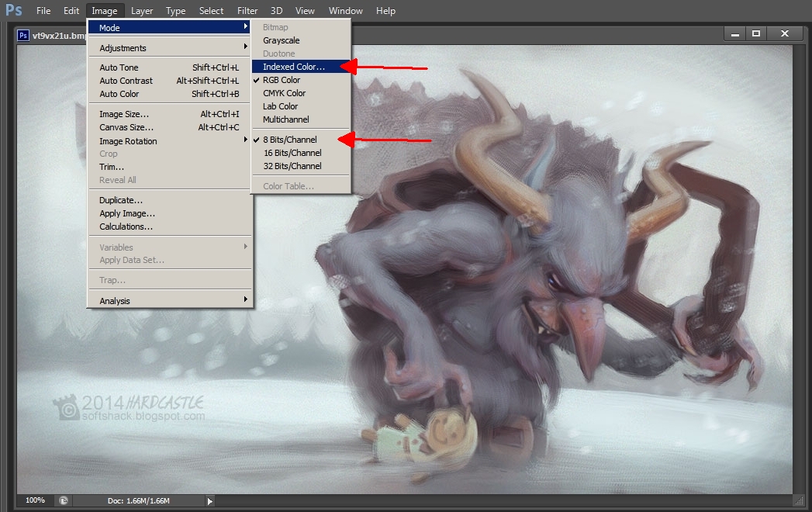Click the status bar preview icon next to 100%

point(63,500)
